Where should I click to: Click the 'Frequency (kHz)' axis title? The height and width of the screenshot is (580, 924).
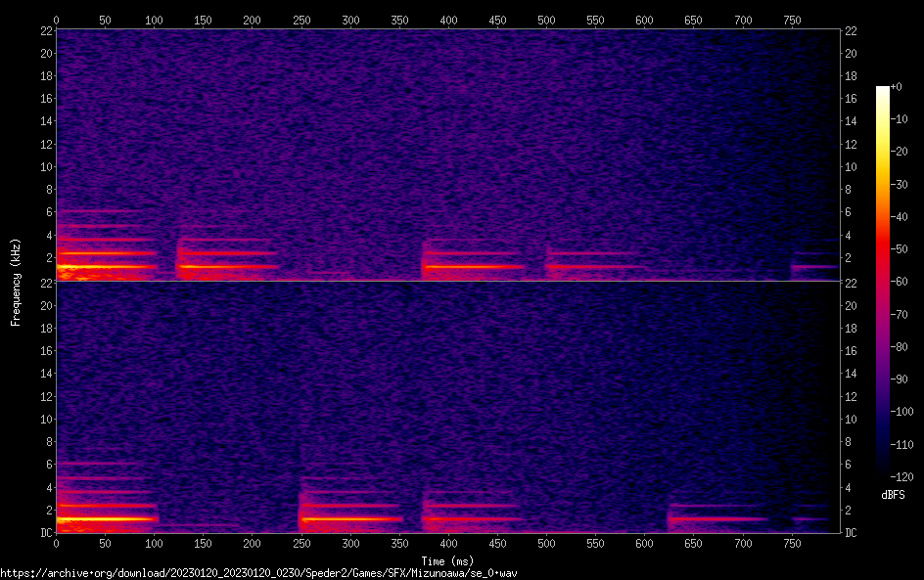15,282
